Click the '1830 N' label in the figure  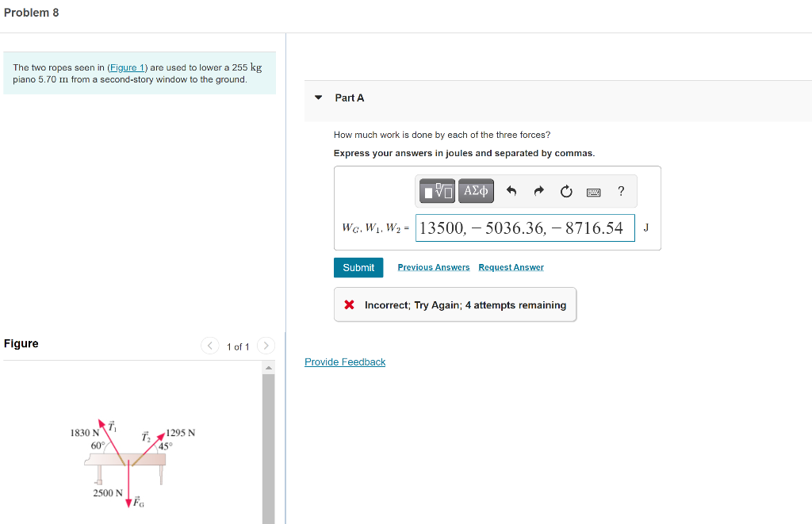[x=85, y=432]
